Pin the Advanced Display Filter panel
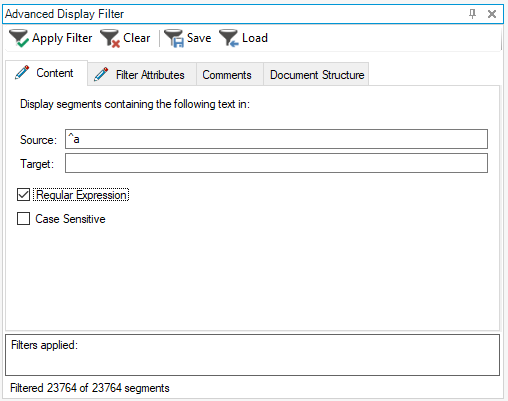 (x=472, y=14)
